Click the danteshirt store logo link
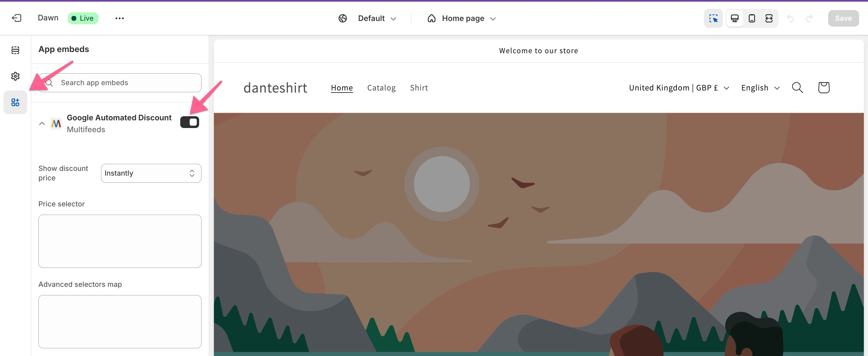This screenshot has height=356, width=868. click(x=275, y=88)
